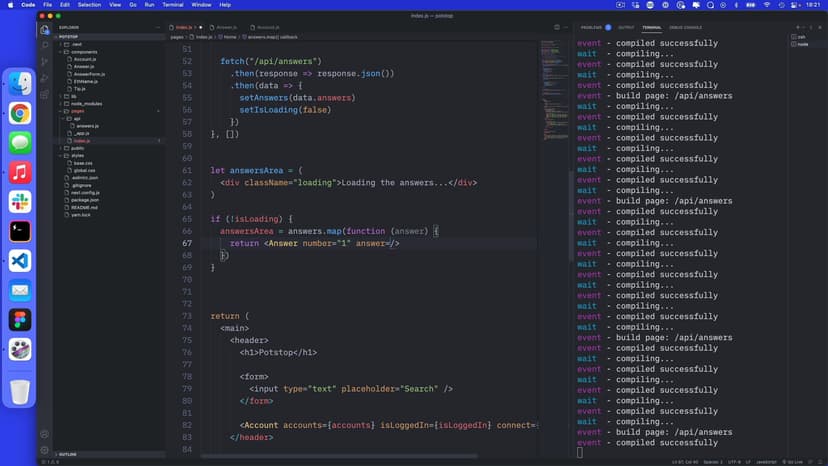Switch to the DEBUG CONSOLE tab
This screenshot has height=466, width=828.
[x=685, y=27]
